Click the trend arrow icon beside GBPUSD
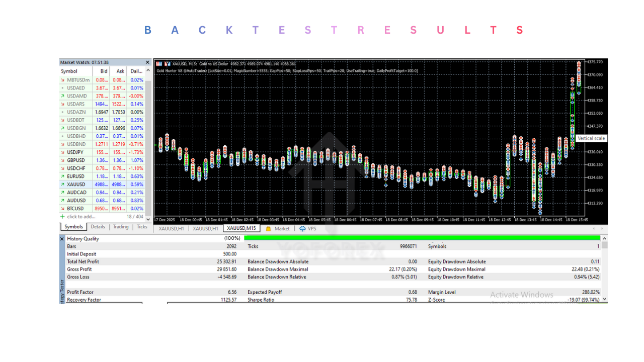Viewport: 644px width, 362px height. click(62, 160)
